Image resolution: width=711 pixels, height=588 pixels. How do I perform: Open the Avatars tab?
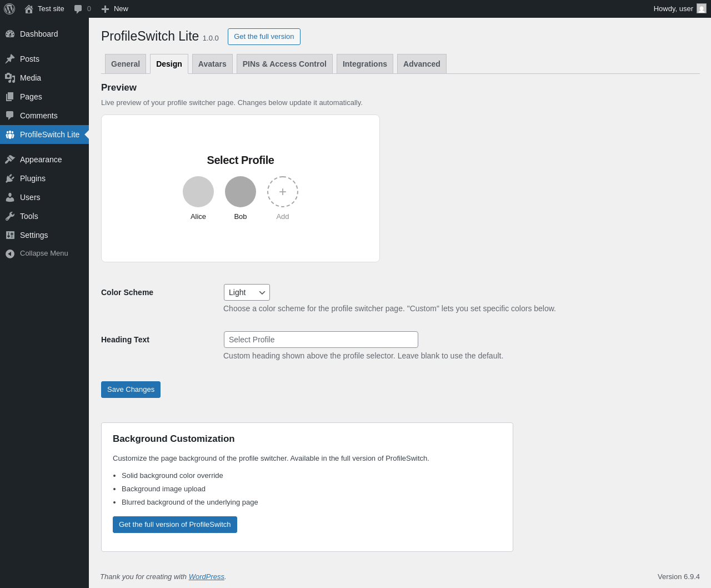[x=212, y=64]
